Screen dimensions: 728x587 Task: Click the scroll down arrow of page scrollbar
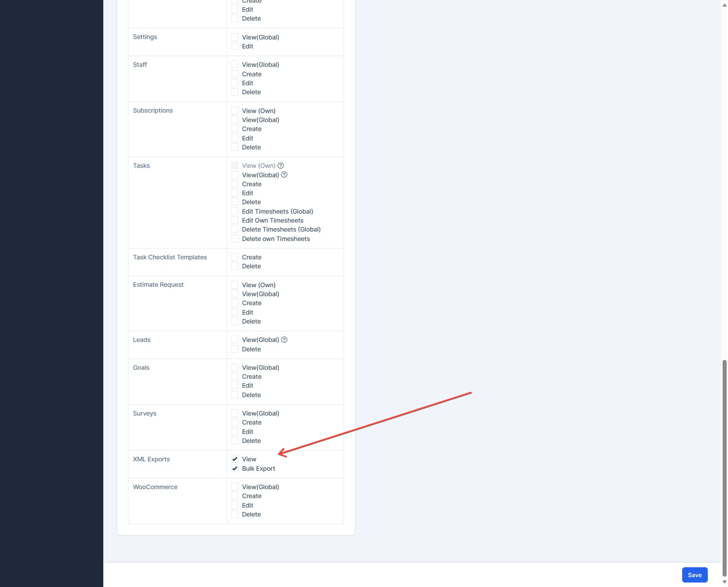pos(724,582)
